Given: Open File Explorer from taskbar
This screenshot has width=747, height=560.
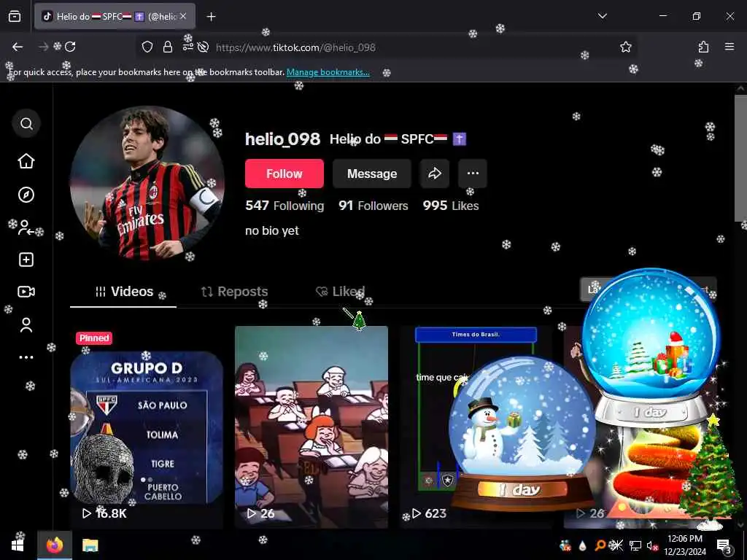Looking at the screenshot, I should click(x=90, y=545).
